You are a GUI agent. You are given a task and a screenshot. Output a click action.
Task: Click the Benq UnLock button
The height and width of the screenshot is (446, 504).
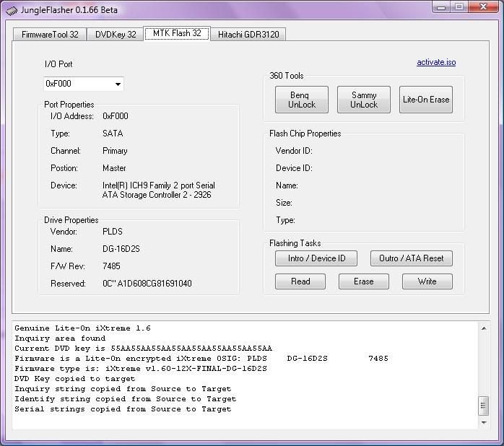302,100
